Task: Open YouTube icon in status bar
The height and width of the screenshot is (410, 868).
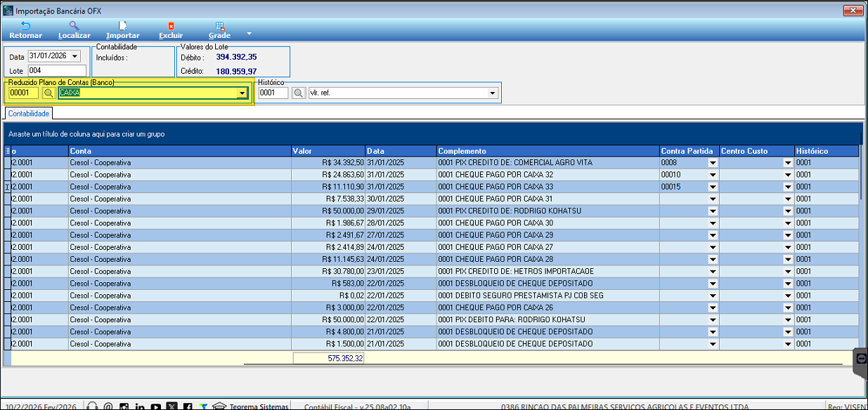Action: (x=155, y=406)
